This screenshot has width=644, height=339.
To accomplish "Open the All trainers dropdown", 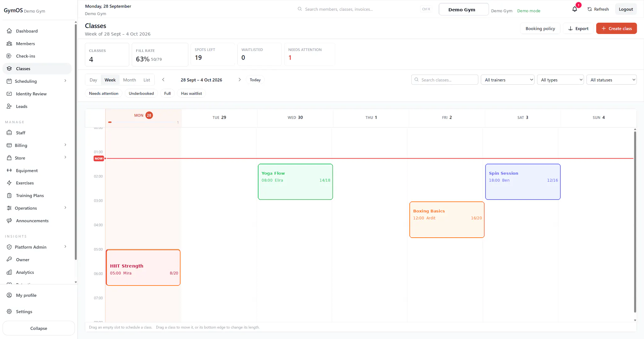I will (x=508, y=80).
